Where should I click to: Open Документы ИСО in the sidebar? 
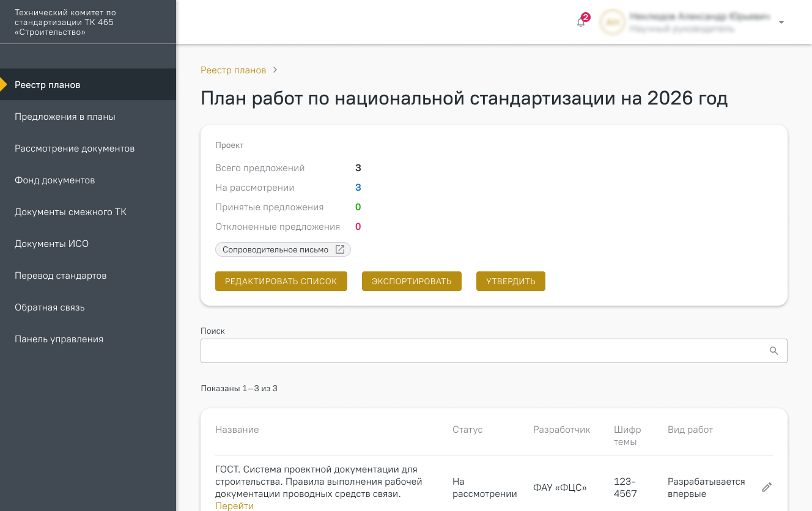51,244
